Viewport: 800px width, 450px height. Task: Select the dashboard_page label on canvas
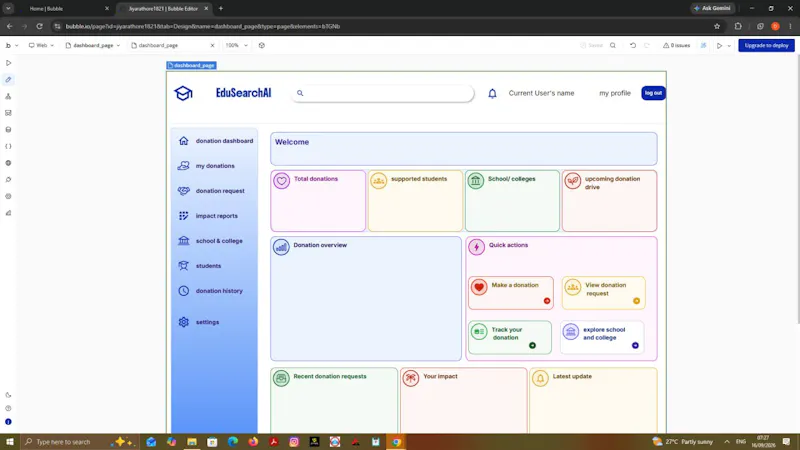(191, 65)
